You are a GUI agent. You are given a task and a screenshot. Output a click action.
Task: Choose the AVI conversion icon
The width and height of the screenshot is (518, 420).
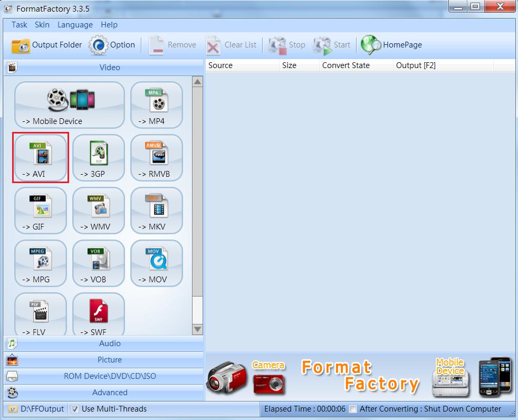tap(41, 158)
